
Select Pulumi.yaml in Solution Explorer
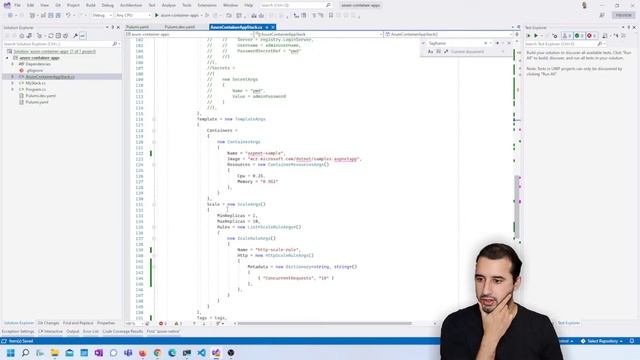tap(37, 102)
